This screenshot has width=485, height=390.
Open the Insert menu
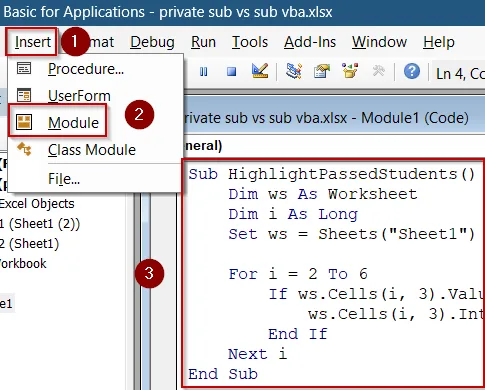[x=33, y=42]
